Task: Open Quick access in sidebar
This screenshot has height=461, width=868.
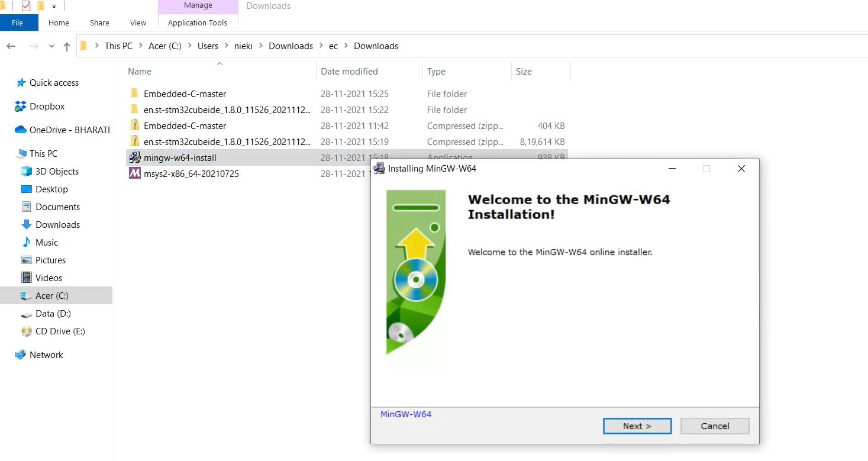Action: 54,83
